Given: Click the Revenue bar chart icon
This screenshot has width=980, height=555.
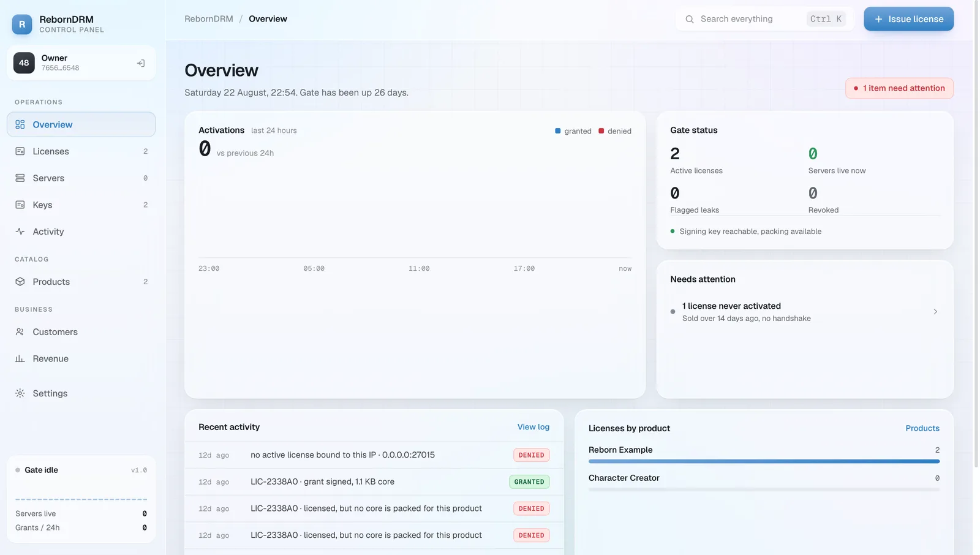Looking at the screenshot, I should [20, 358].
